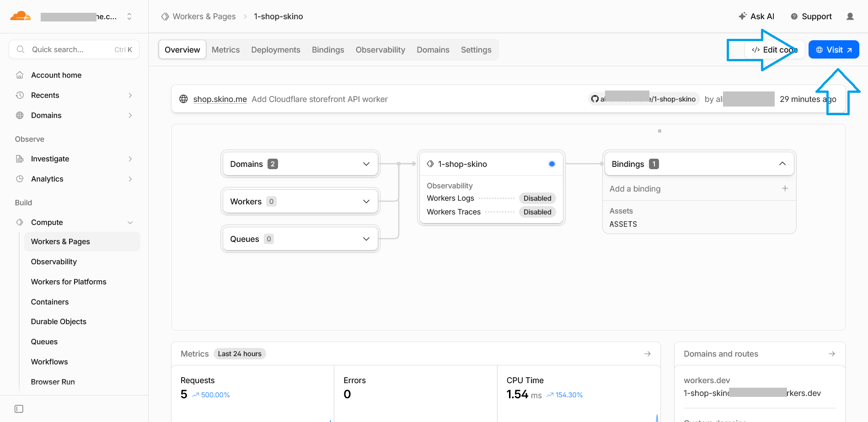Expand the Domains 2 dropdown card
Screen dimensions: 868x422
point(300,164)
